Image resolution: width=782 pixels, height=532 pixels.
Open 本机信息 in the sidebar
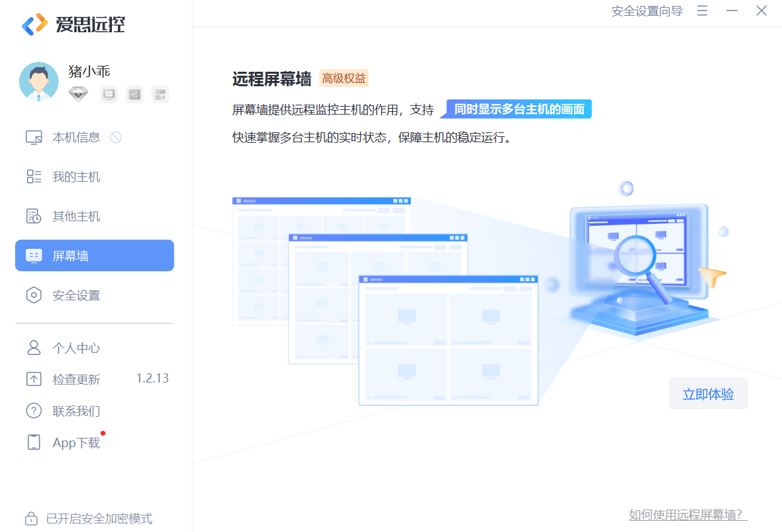click(76, 137)
